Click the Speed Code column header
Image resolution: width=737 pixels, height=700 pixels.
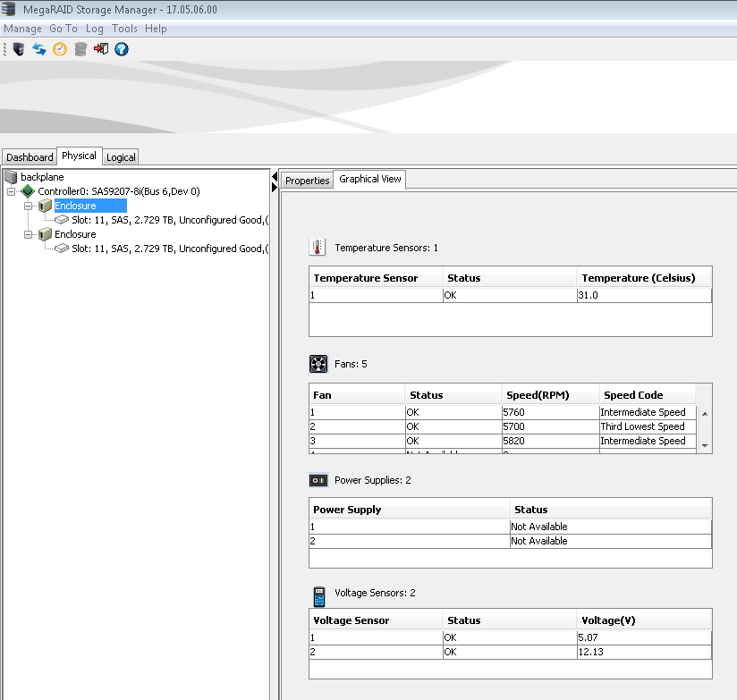(648, 394)
